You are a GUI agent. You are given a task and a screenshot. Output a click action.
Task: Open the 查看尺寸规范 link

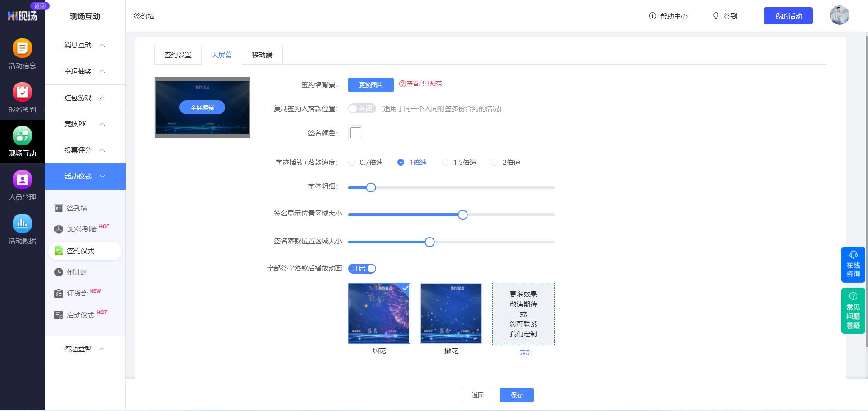tap(420, 84)
